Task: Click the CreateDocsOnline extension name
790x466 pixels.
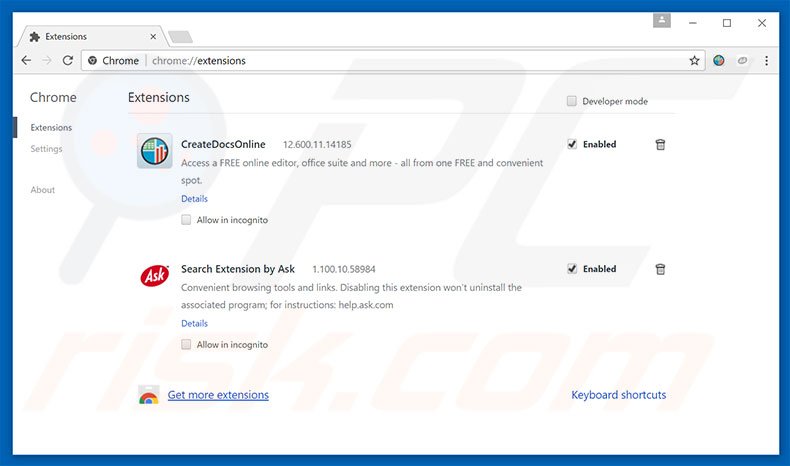Action: pyautogui.click(x=223, y=144)
